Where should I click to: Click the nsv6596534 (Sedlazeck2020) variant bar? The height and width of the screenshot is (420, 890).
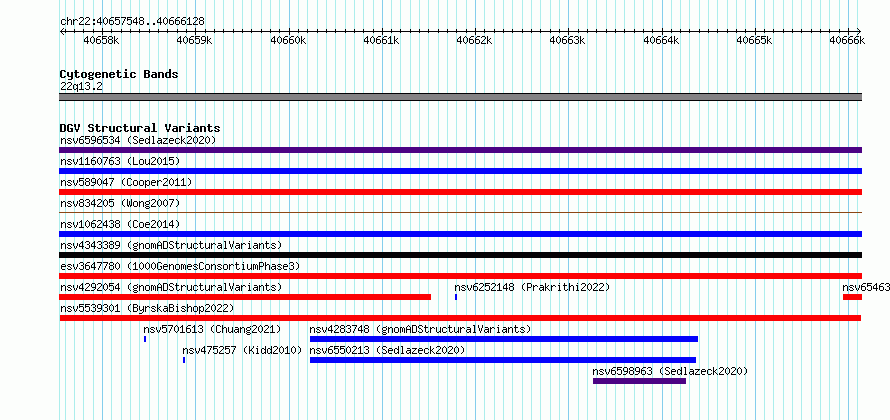(460, 150)
